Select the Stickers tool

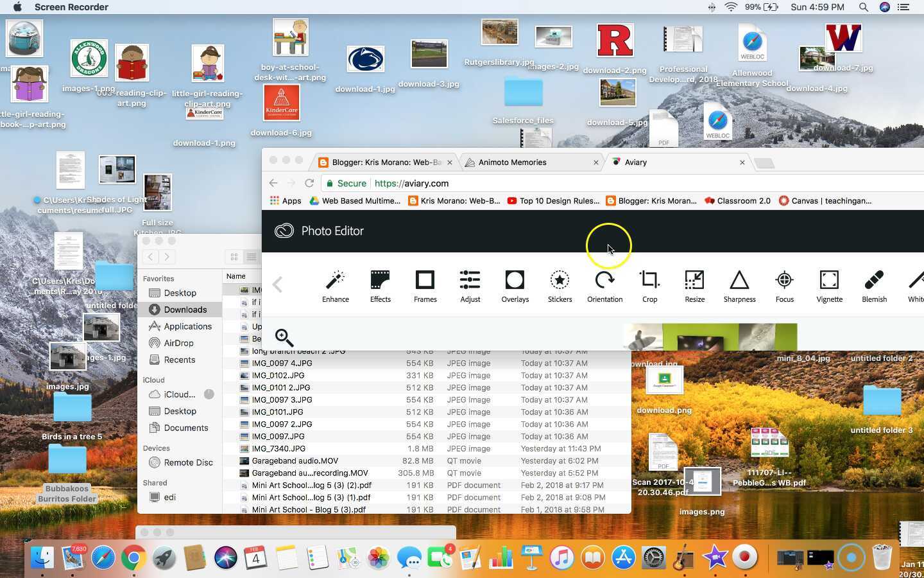pos(560,286)
